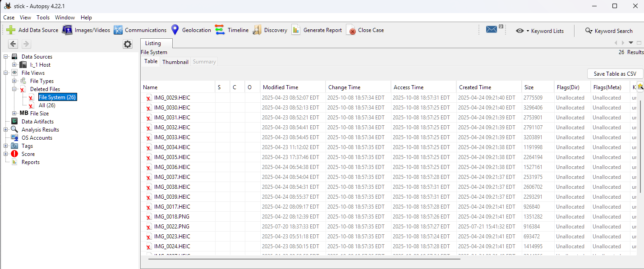Screen dimensions: 644x269
Task: Open the listing tab dropdown arrow at top right
Action: 630,43
